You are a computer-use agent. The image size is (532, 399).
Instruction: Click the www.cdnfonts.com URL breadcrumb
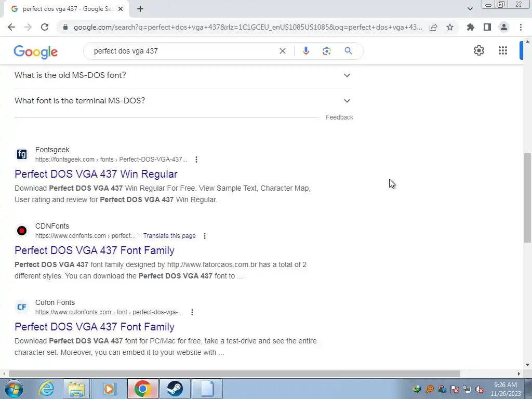tap(85, 236)
